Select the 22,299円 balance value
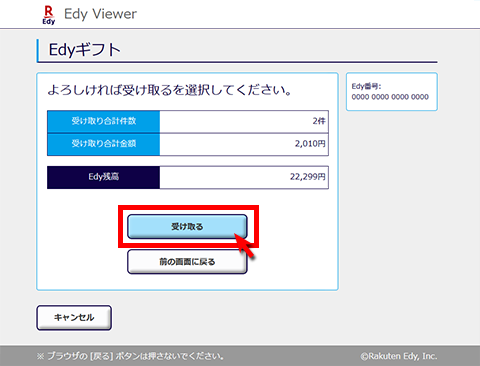Image resolution: width=480 pixels, height=366 pixels. [x=308, y=177]
